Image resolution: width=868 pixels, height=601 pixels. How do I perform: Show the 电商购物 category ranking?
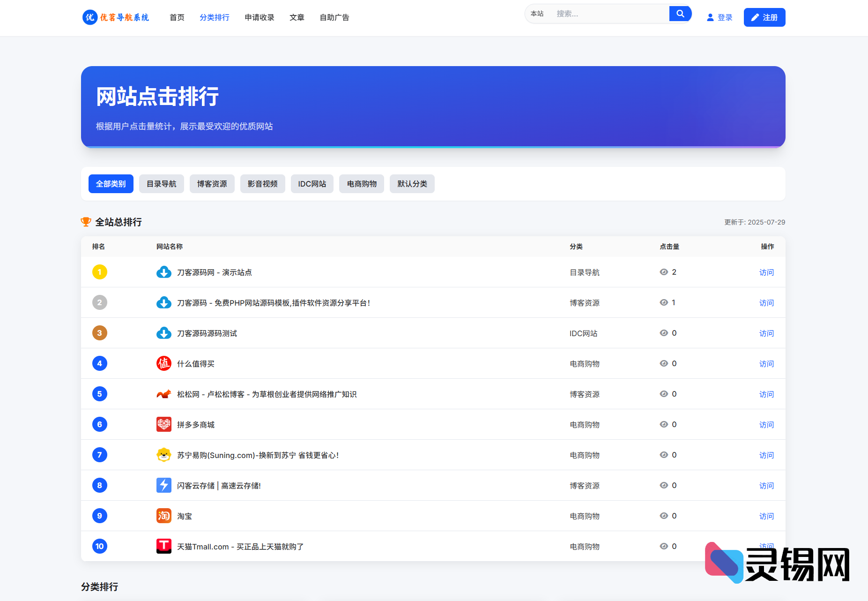(x=362, y=184)
